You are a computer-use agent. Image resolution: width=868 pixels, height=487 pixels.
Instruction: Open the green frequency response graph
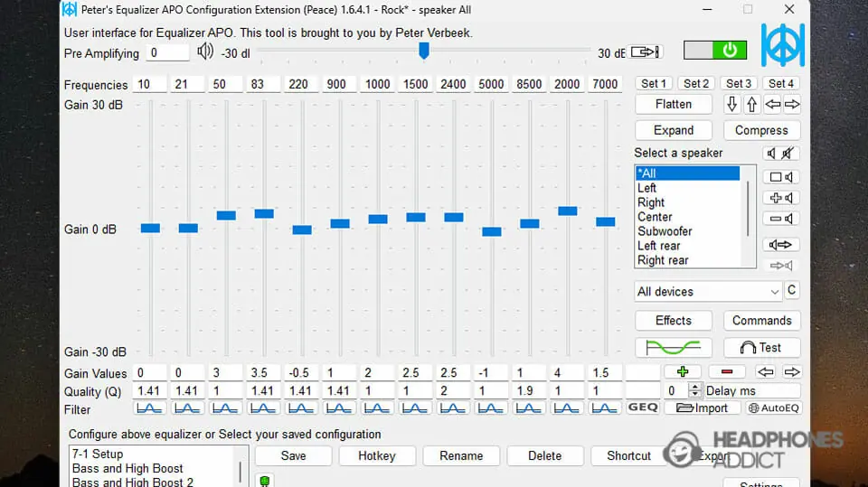click(x=673, y=348)
